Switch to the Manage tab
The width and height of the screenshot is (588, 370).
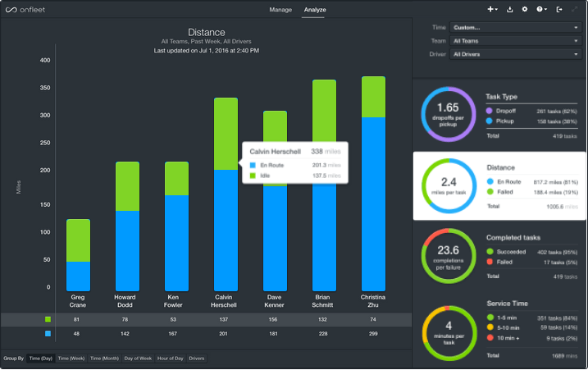280,10
